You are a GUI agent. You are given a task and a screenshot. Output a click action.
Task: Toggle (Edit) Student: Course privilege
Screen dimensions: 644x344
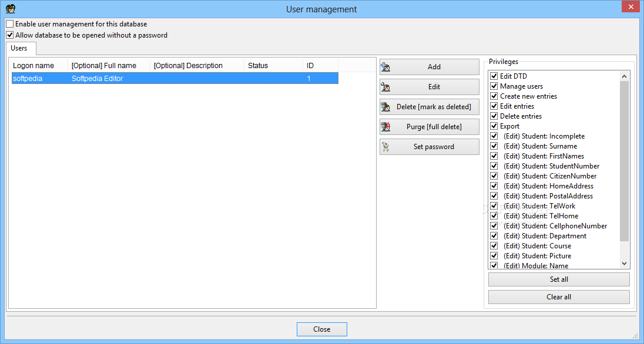coord(494,246)
